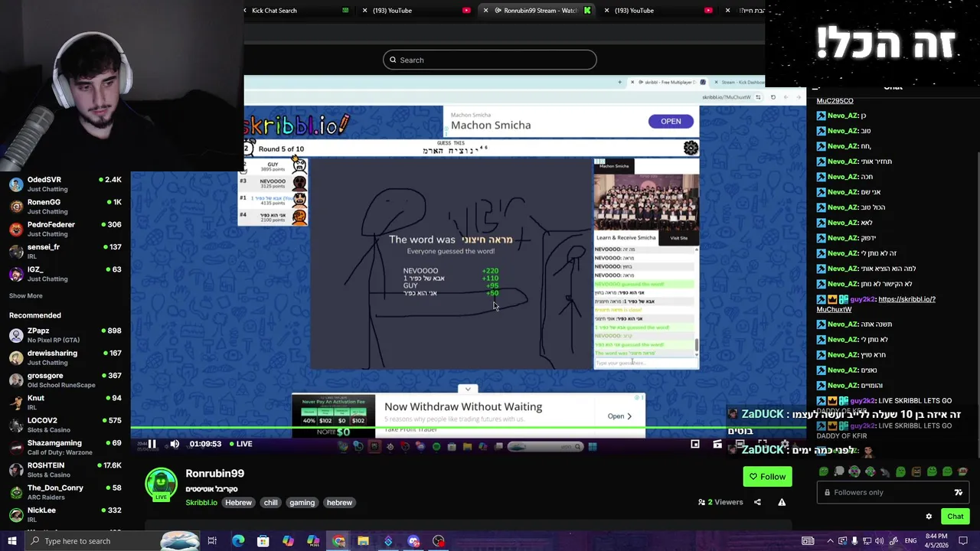Open mini player mode icon
The width and height of the screenshot is (980, 551).
point(695,444)
